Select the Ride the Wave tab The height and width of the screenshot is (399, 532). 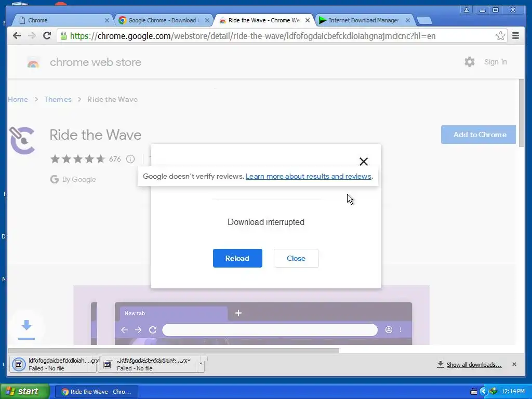tap(263, 20)
